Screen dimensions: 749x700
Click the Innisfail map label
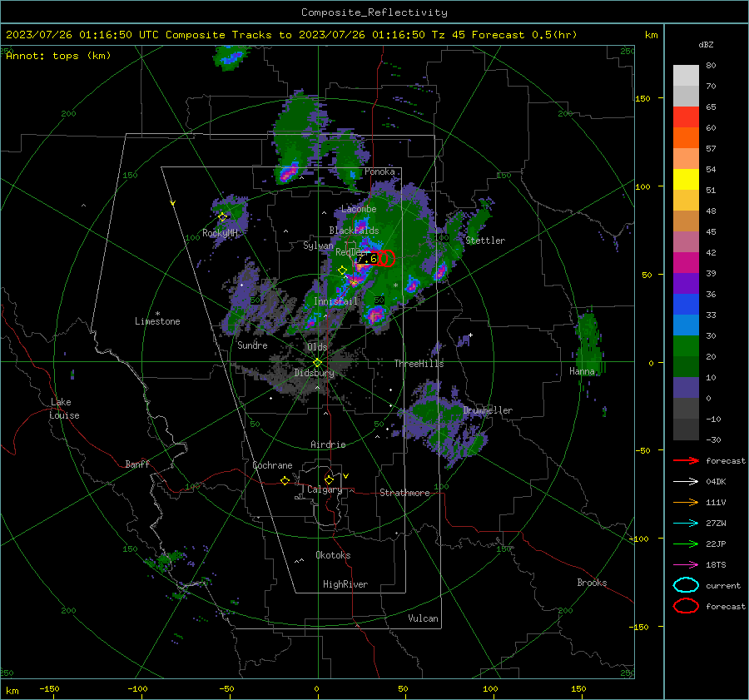(x=335, y=301)
